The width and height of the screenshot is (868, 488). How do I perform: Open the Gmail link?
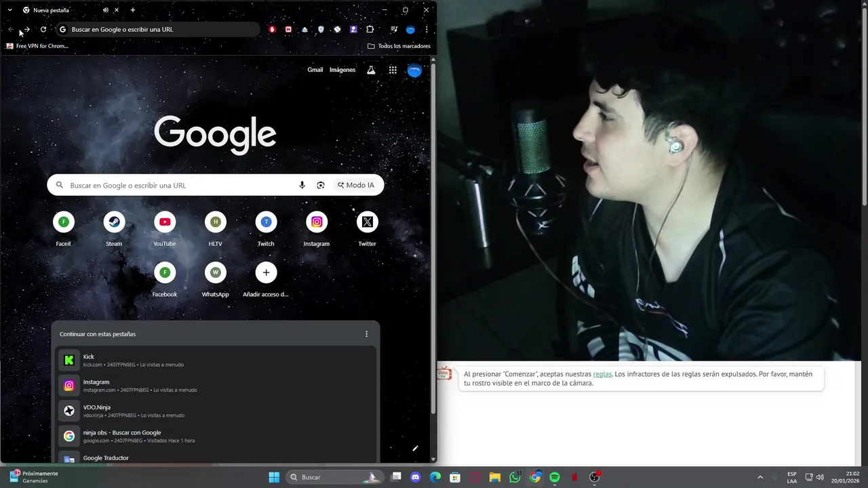click(315, 70)
